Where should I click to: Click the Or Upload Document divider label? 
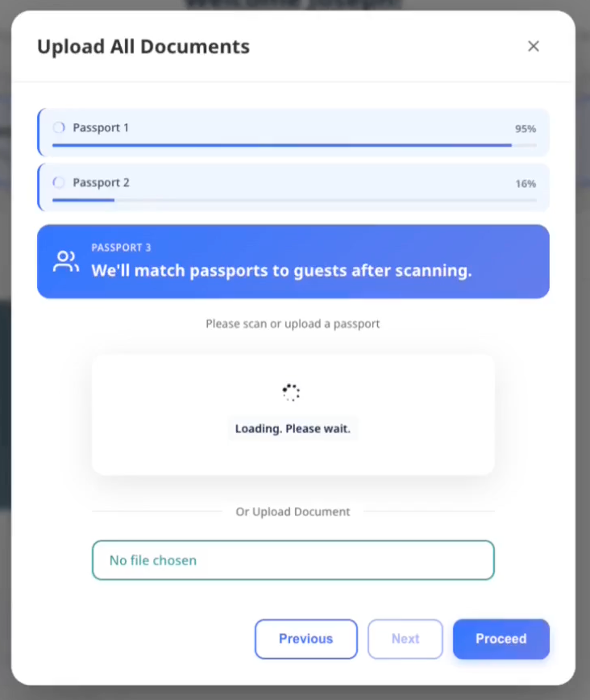coord(293,511)
